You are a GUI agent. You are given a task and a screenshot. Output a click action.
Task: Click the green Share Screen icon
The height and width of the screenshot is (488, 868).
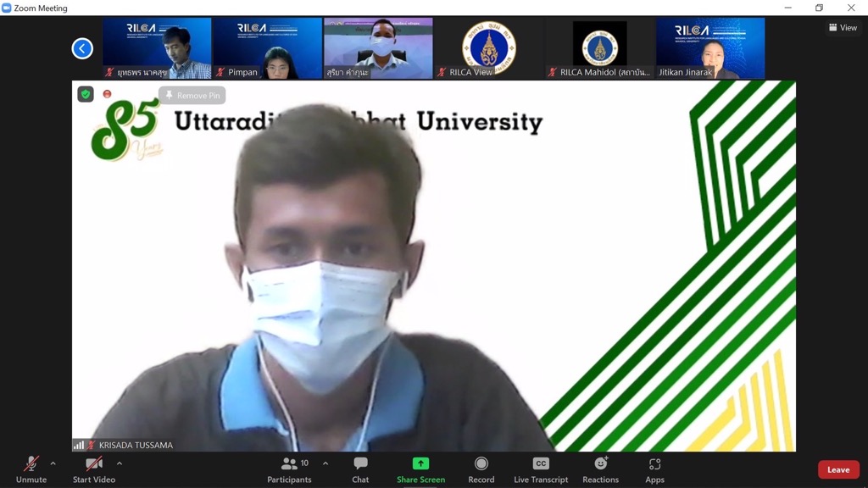pos(420,463)
